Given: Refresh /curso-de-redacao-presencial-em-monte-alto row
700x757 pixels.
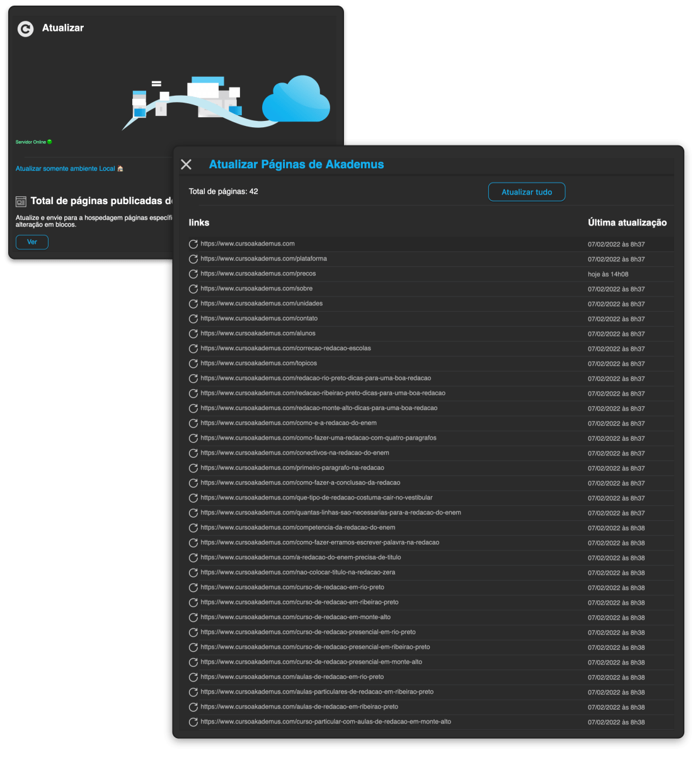Looking at the screenshot, I should [193, 662].
